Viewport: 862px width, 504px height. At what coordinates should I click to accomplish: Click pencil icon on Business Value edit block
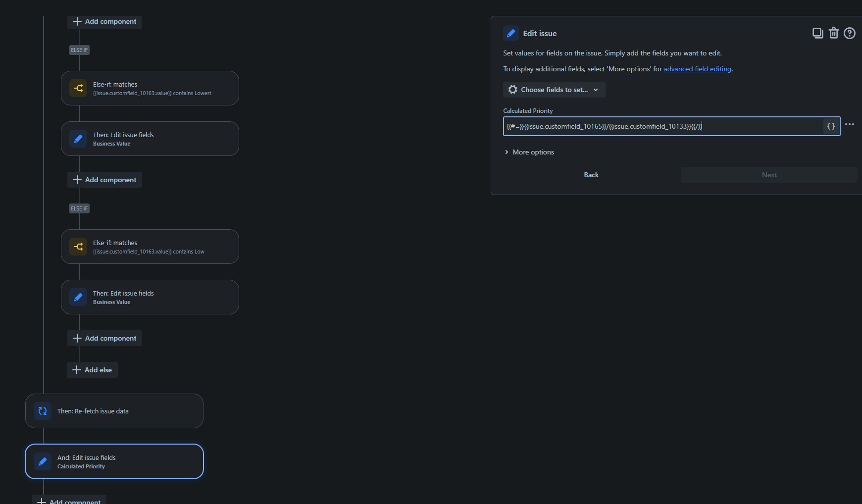[78, 138]
